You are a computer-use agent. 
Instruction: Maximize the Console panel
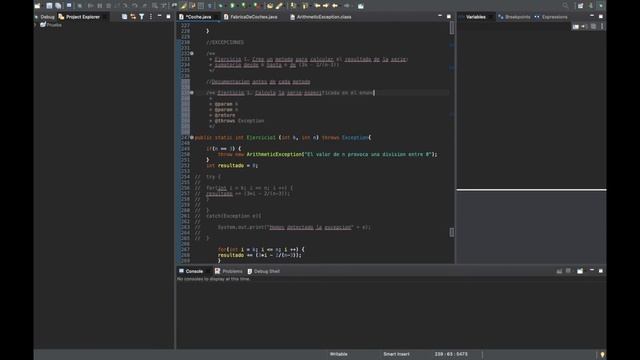click(601, 271)
